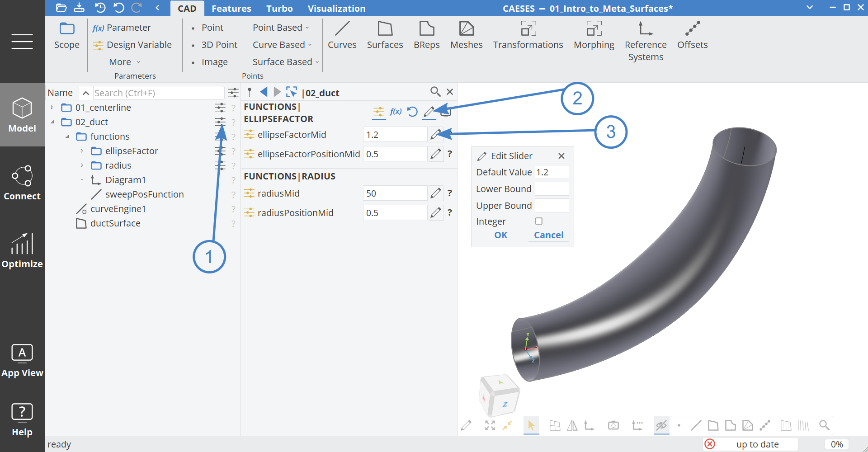This screenshot has height=452, width=868.
Task: Toggle the hidden-eye visibility icon in viewport toolbar
Action: [661, 425]
